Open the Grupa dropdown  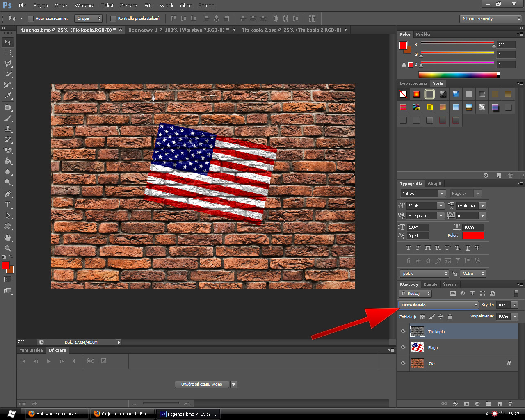(88, 18)
